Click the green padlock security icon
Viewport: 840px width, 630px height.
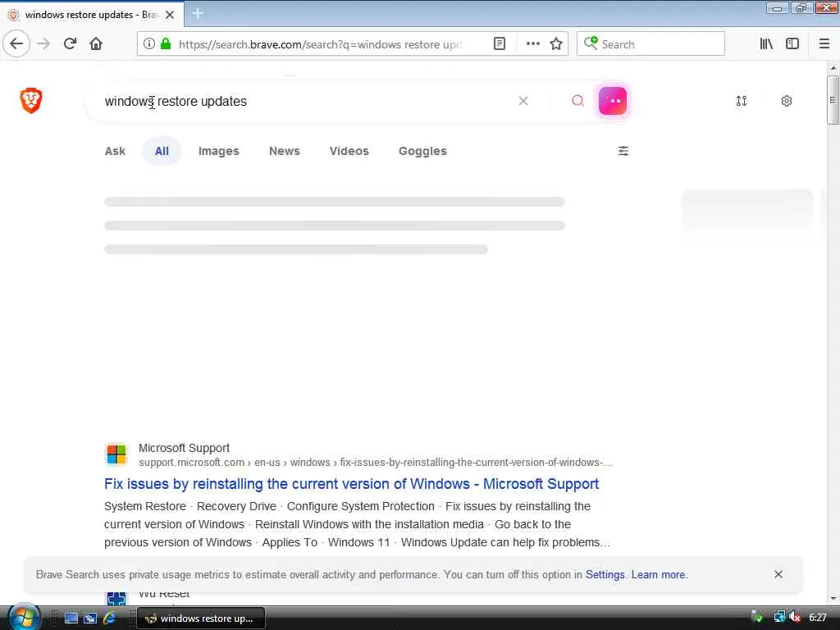tap(166, 43)
